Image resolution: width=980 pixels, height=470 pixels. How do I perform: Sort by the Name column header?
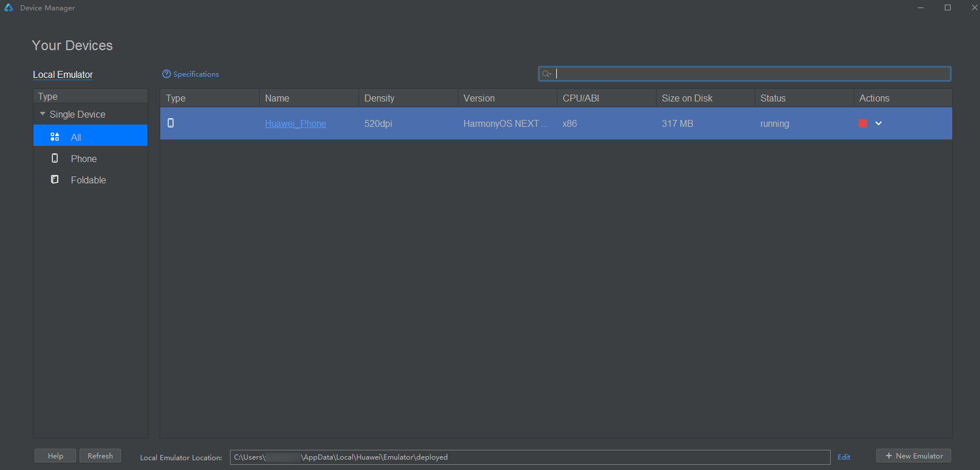click(309, 98)
